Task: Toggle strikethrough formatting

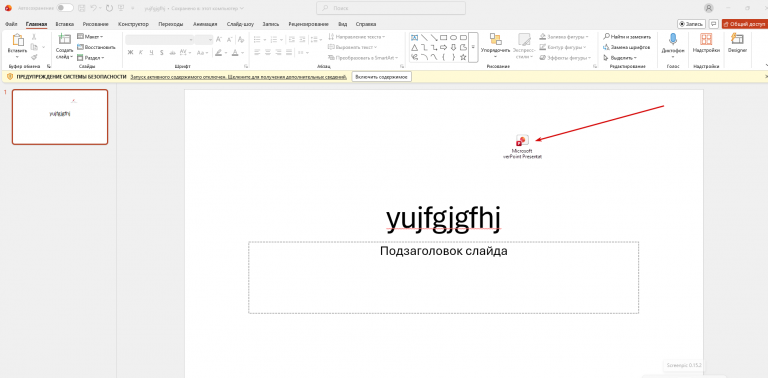Action: 172,52
